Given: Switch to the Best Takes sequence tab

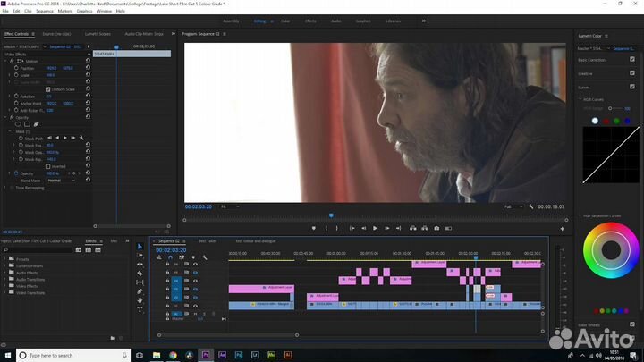Looking at the screenshot, I should (x=208, y=241).
